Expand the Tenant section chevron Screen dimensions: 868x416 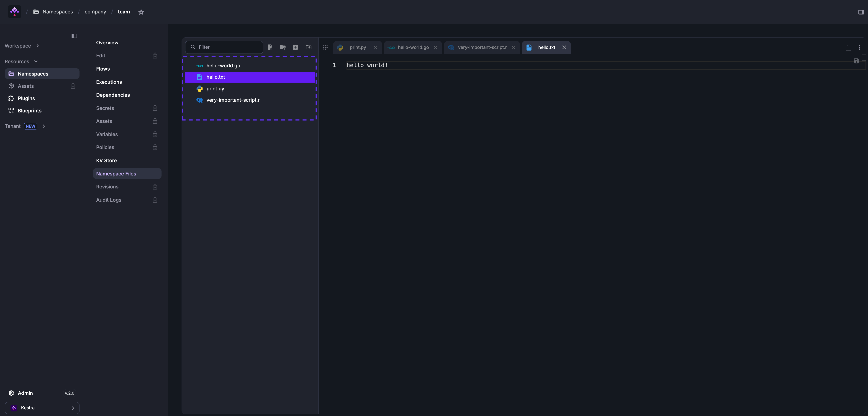pyautogui.click(x=44, y=126)
